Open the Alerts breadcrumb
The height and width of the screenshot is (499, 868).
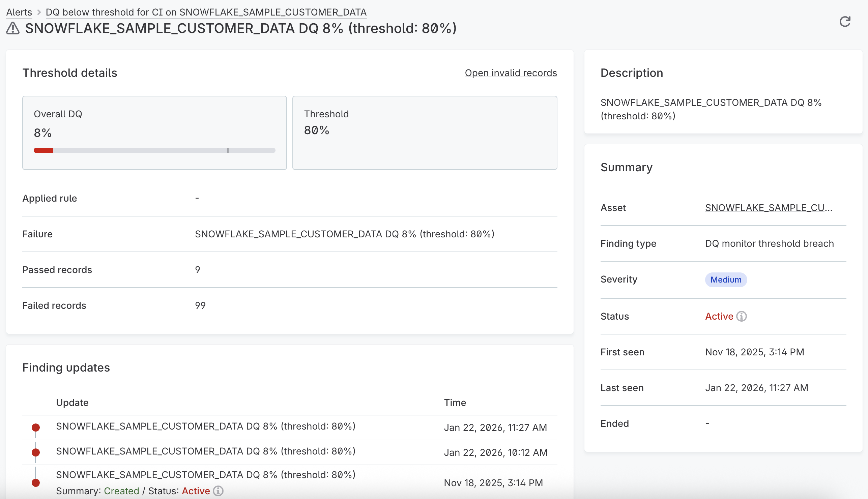coord(19,12)
